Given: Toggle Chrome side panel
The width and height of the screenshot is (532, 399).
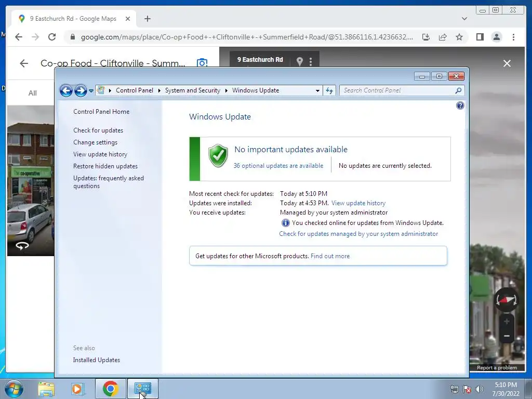Looking at the screenshot, I should [480, 37].
